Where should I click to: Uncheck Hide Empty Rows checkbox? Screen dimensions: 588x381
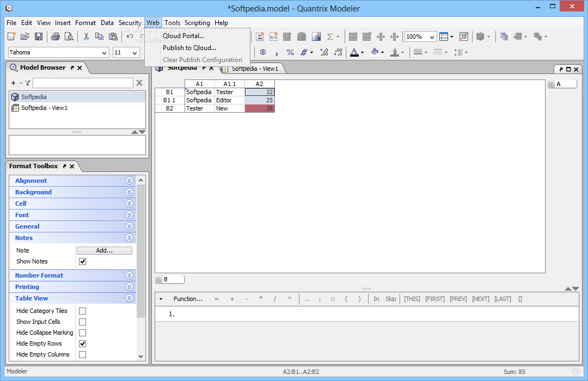[x=83, y=343]
